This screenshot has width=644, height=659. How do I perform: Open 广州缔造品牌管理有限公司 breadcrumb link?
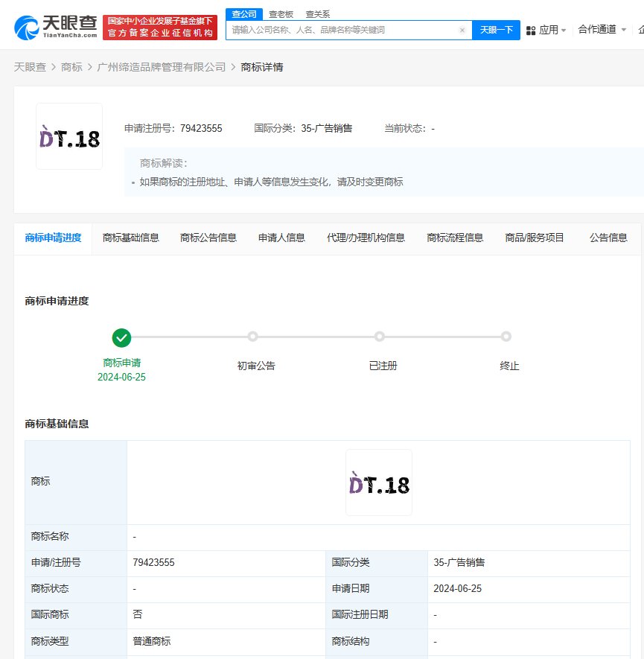(162, 67)
